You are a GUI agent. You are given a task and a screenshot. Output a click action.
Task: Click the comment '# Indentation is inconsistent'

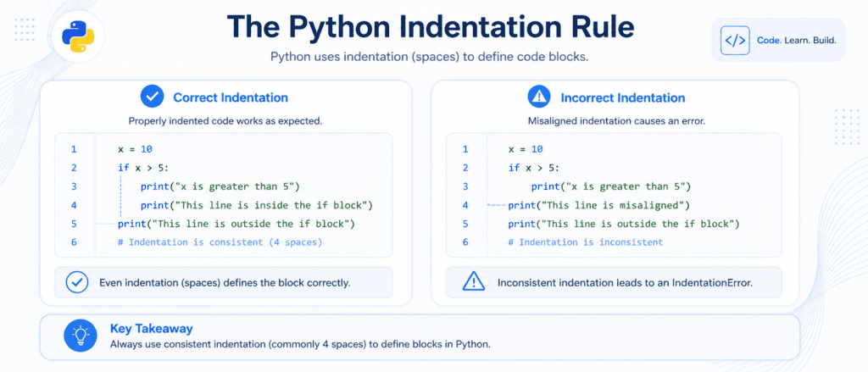585,242
